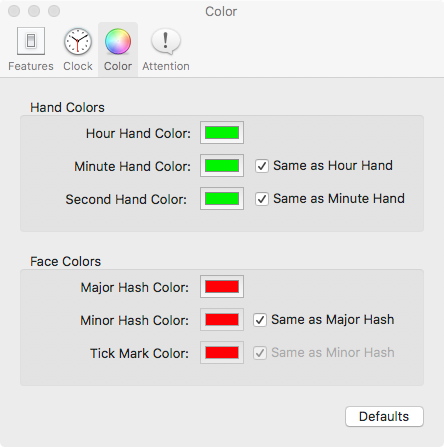Click the Color wheel icon
The height and width of the screenshot is (447, 444).
118,41
